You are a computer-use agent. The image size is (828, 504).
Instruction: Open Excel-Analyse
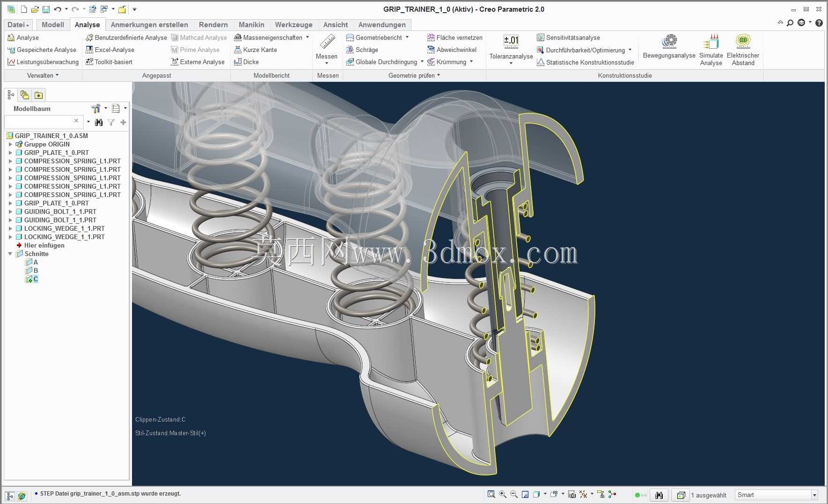click(x=110, y=50)
